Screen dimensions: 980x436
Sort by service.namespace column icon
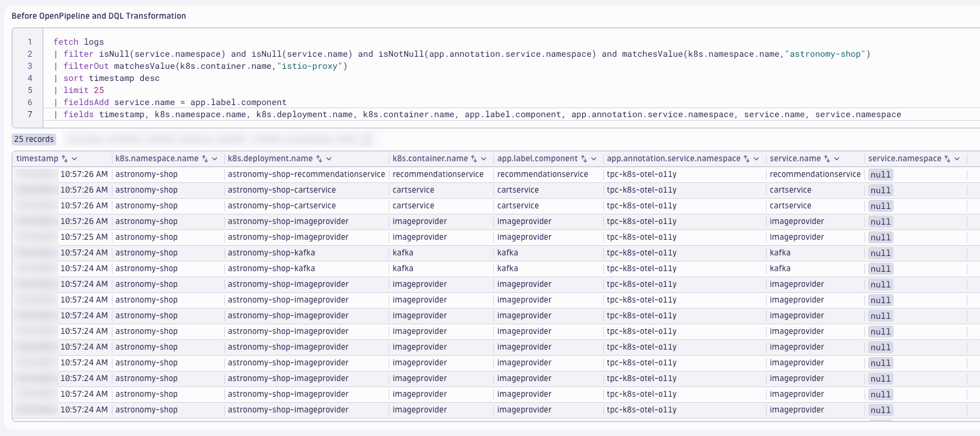click(947, 159)
